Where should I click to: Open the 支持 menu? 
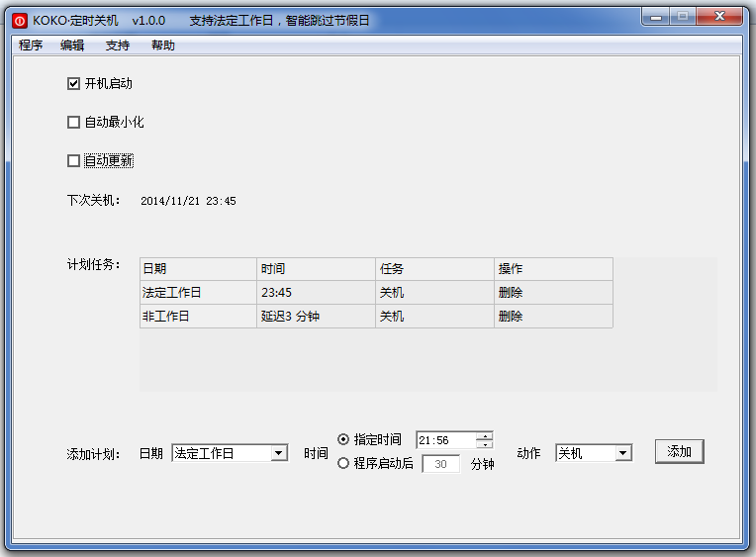pyautogui.click(x=118, y=46)
